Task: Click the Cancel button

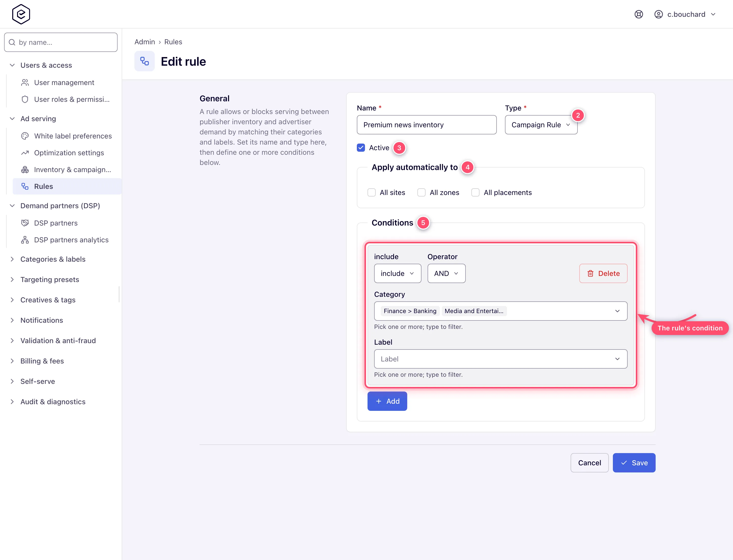Action: point(589,463)
